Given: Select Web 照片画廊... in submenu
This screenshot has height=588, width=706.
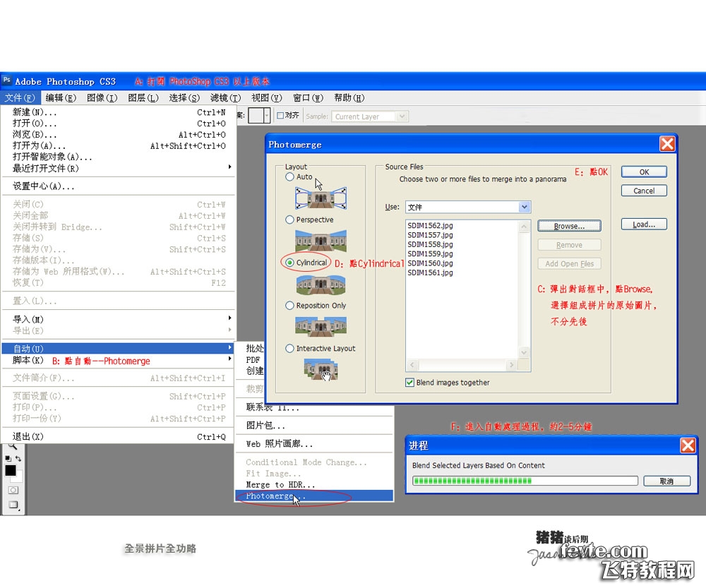Looking at the screenshot, I should pos(314,444).
